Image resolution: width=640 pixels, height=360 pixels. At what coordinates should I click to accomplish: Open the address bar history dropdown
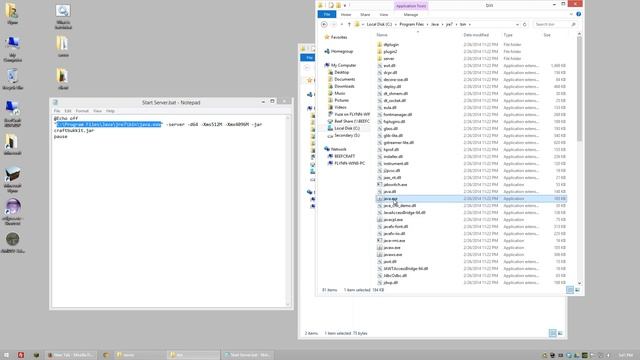pyautogui.click(x=517, y=24)
